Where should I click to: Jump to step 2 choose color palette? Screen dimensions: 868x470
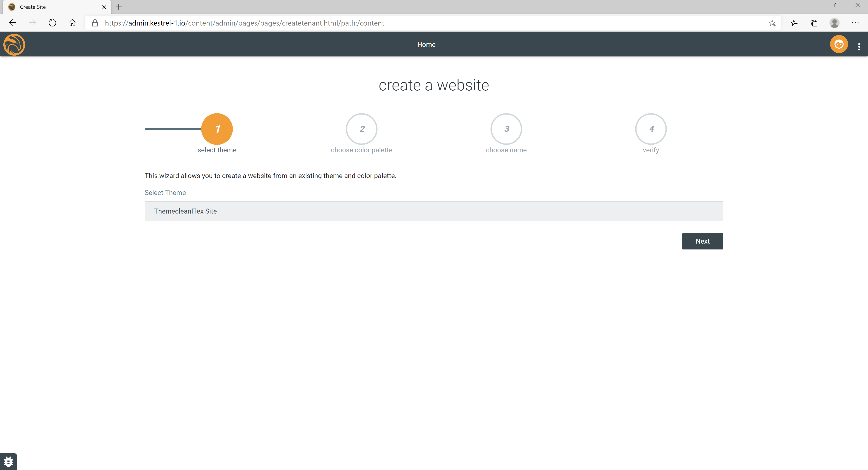(x=361, y=129)
